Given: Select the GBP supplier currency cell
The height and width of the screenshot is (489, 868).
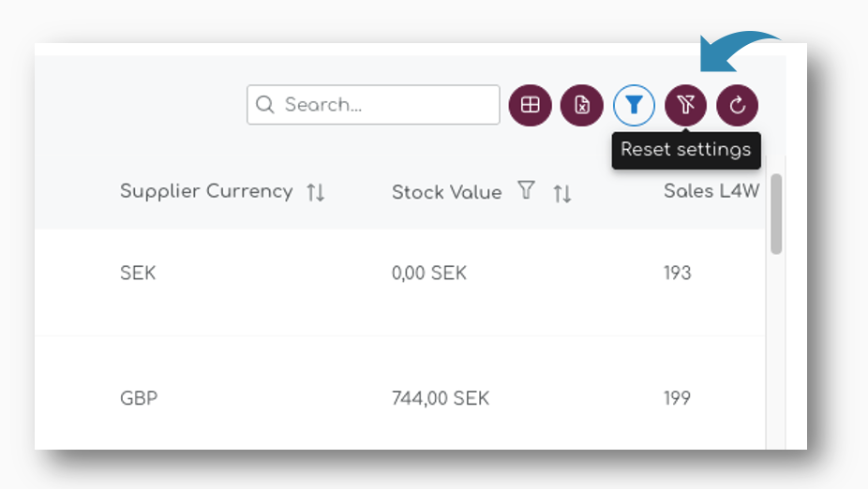Looking at the screenshot, I should coord(139,398).
